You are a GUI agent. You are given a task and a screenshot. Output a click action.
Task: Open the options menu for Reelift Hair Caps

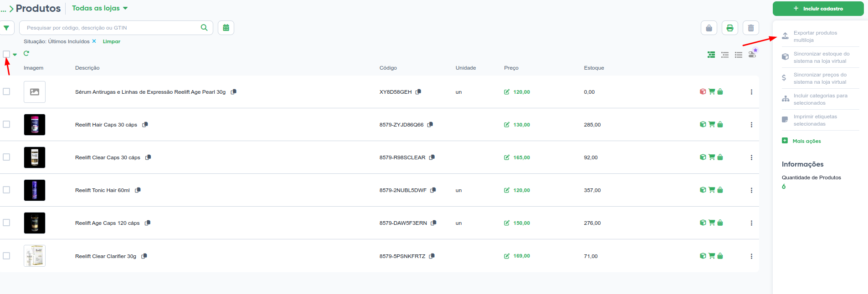751,125
